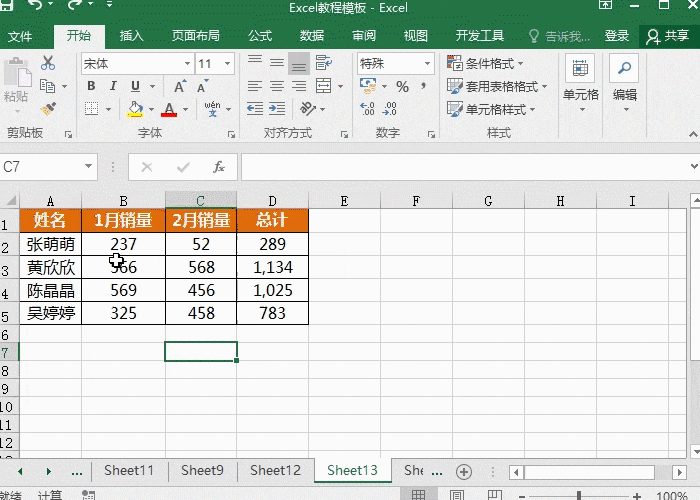This screenshot has height=500, width=700.
Task: Toggle Bold formatting
Action: 90,87
